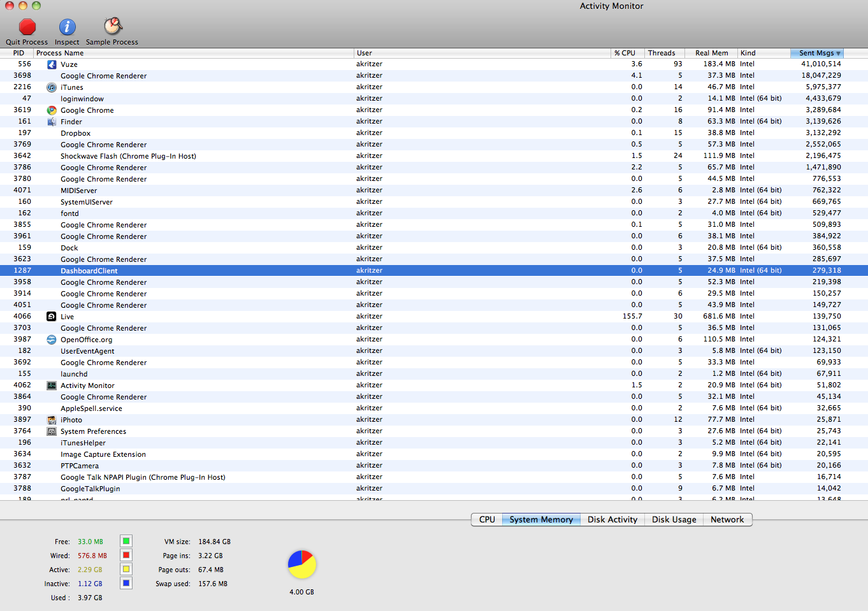
Task: Select Google Chrome Renderer PID 4051
Action: (434, 305)
